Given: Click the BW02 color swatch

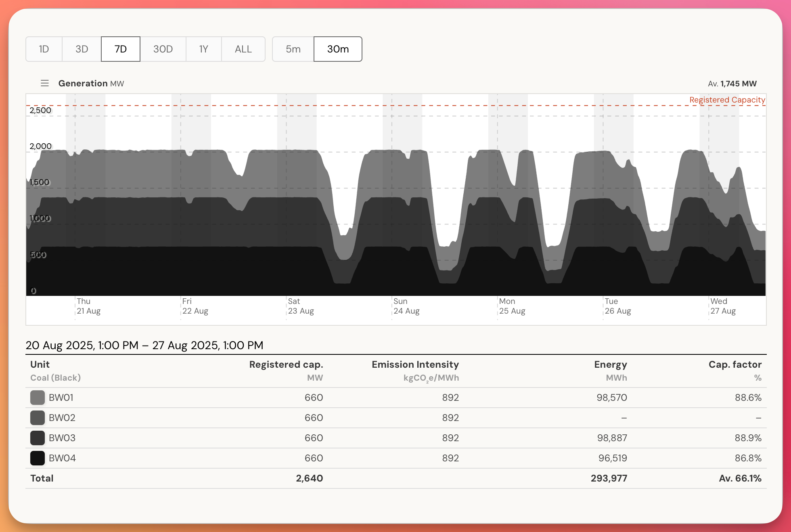Looking at the screenshot, I should [x=38, y=418].
